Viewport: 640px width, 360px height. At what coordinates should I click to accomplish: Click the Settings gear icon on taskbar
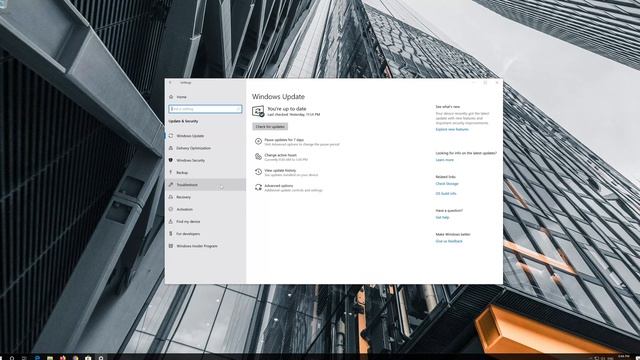point(101,358)
